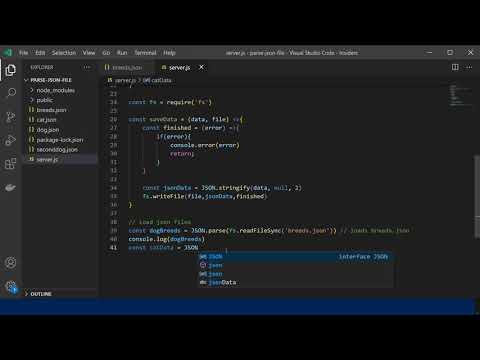Open the Source Control view
This screenshot has width=480, height=360.
[x=11, y=116]
